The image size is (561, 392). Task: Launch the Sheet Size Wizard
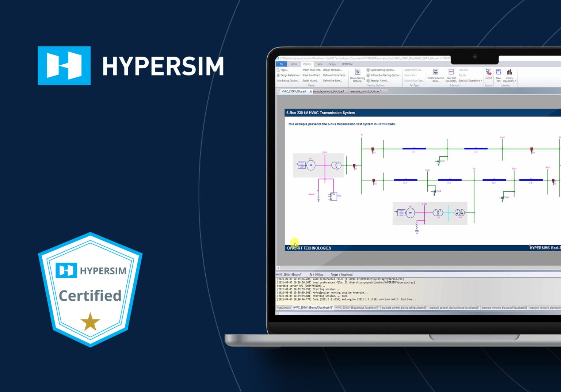pyautogui.click(x=312, y=75)
